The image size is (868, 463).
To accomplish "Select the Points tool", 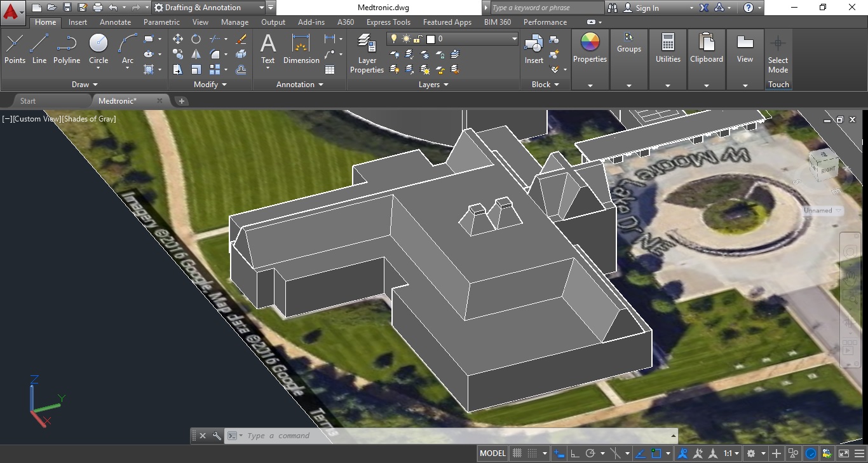I will tap(15, 48).
